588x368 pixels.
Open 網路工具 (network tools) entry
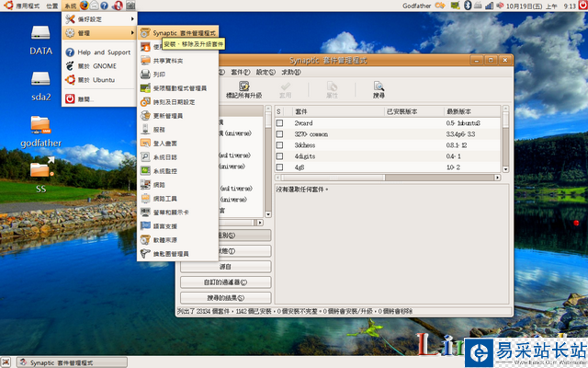click(x=177, y=199)
